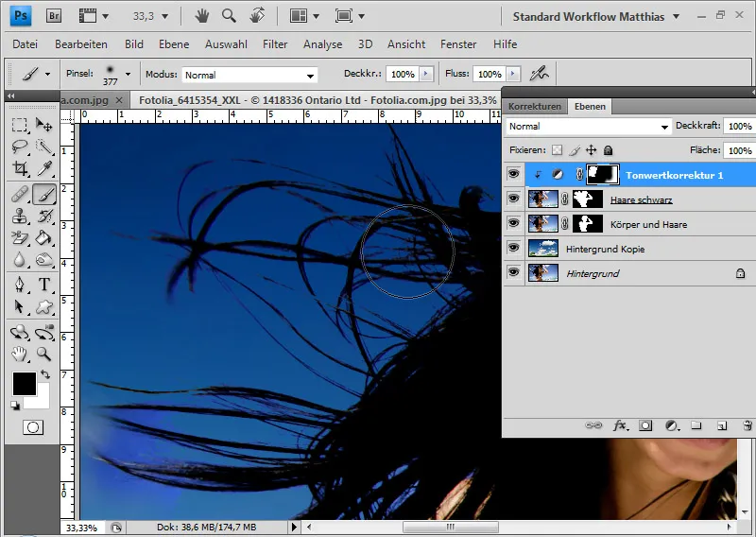Toggle lock transparent pixels
The image size is (756, 537).
click(x=557, y=150)
